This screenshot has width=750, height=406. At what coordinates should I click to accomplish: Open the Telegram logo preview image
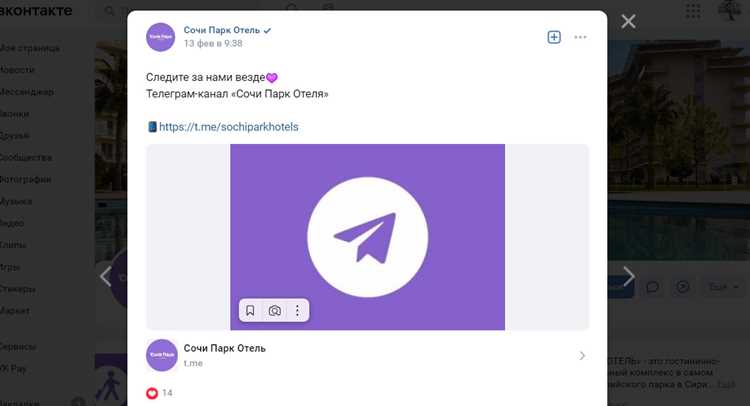point(367,237)
